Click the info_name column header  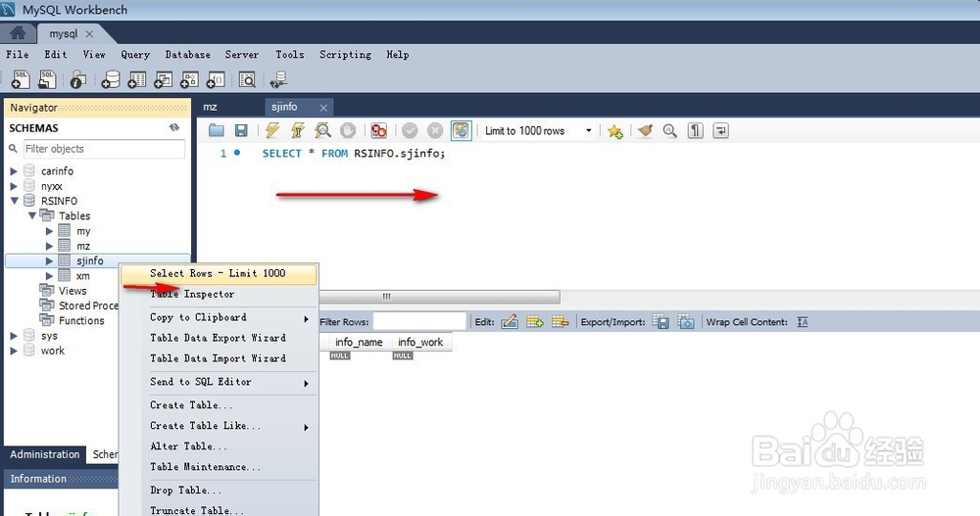[x=359, y=343]
